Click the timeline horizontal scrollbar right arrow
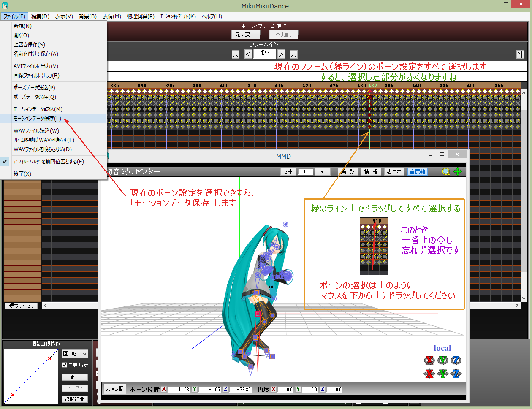This screenshot has width=532, height=409. tap(517, 306)
